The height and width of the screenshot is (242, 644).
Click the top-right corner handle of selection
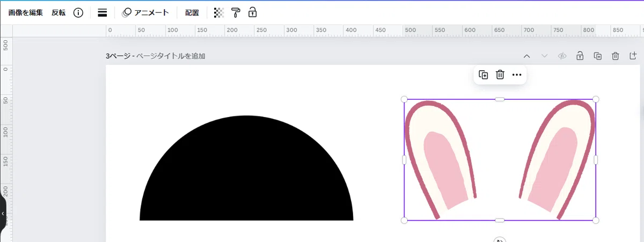coord(596,99)
